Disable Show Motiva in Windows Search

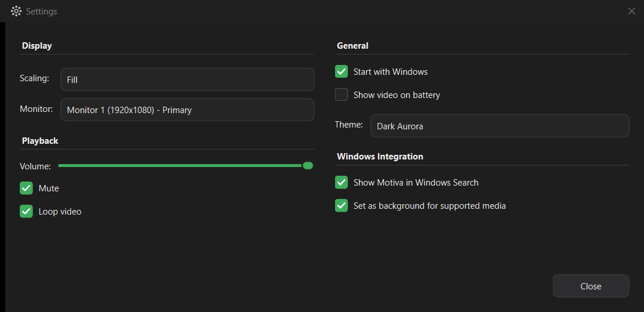pos(341,183)
